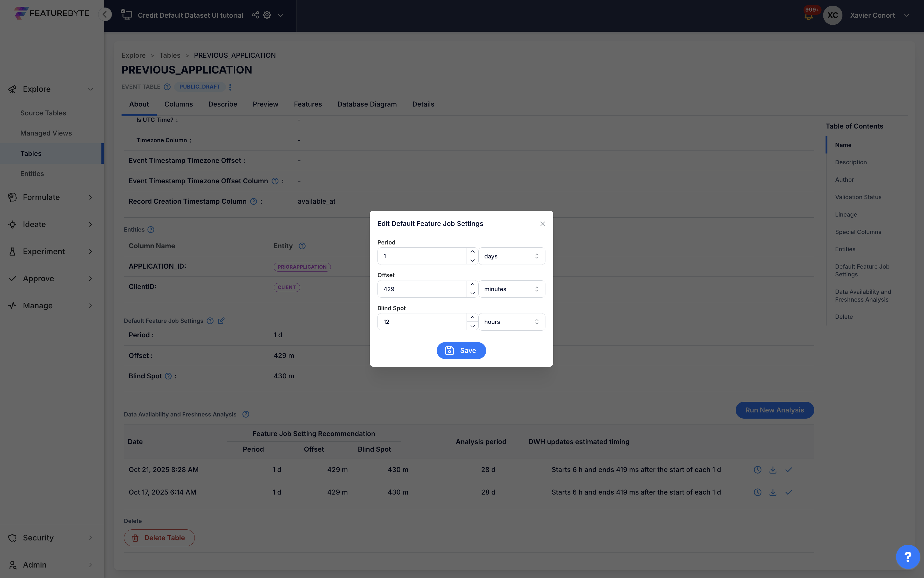Click clock icon on Oct 21 analysis row
Screen dimensions: 924x578
click(x=757, y=470)
